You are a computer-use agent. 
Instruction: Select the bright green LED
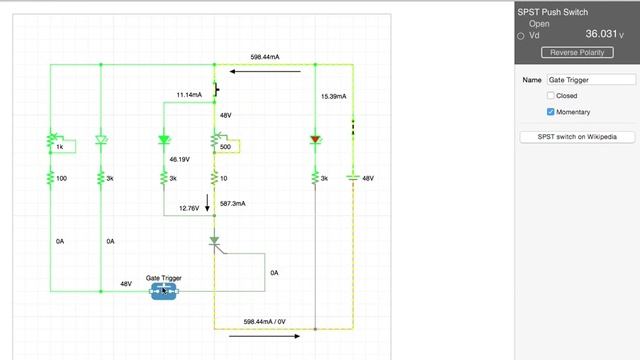(164, 140)
